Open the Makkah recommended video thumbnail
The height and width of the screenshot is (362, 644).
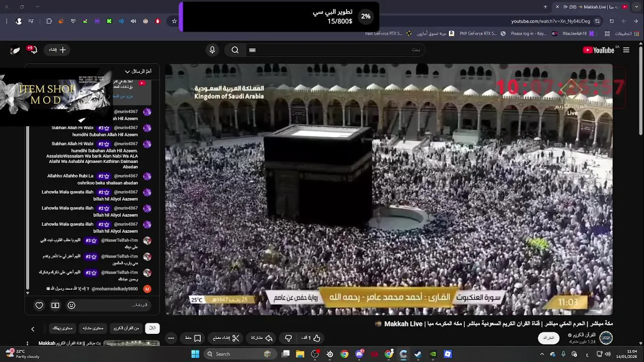[131, 344]
